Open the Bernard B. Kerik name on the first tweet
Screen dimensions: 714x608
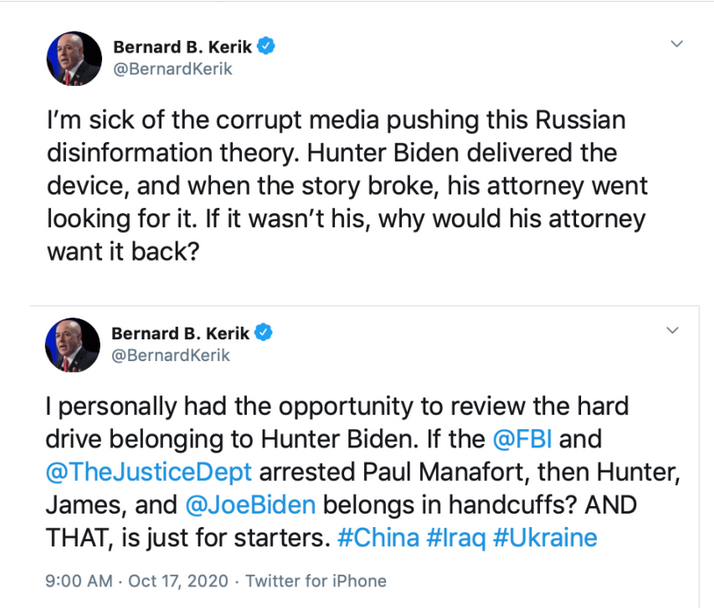[x=184, y=46]
